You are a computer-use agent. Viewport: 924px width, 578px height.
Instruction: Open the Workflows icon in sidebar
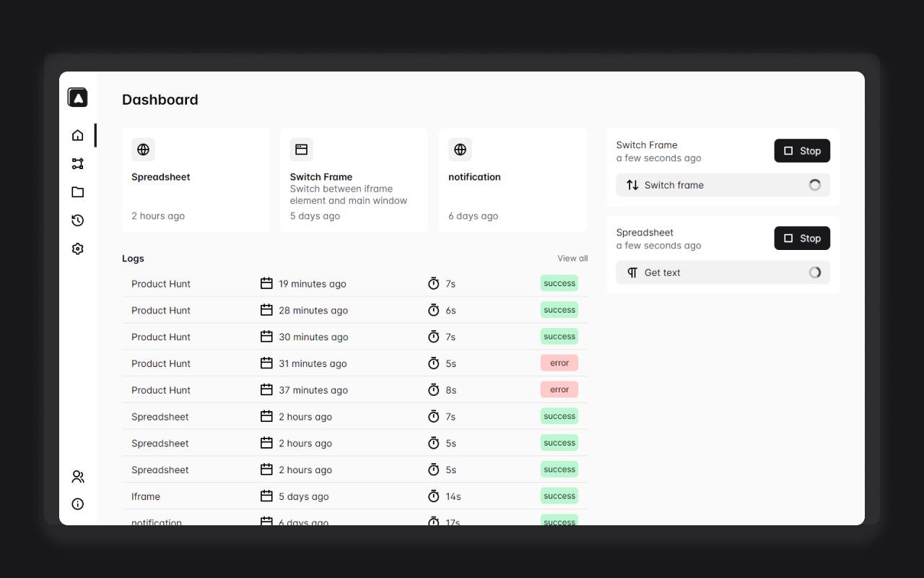pyautogui.click(x=78, y=164)
